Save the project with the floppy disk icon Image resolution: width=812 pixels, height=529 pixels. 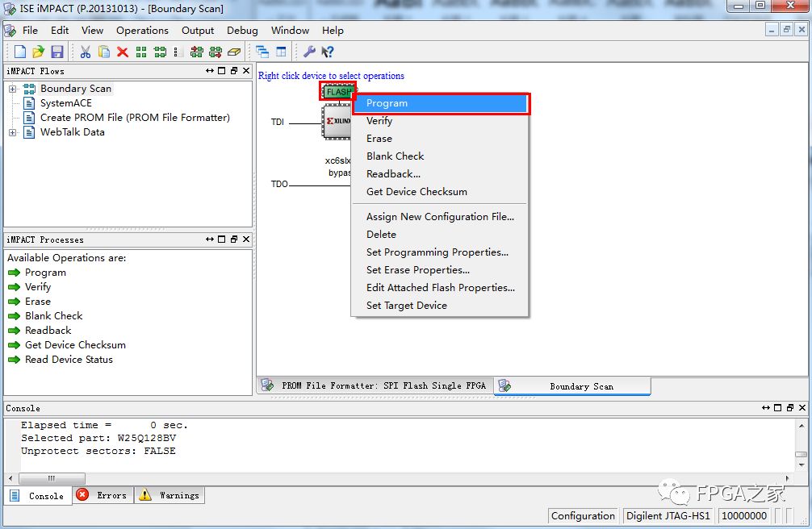(57, 52)
